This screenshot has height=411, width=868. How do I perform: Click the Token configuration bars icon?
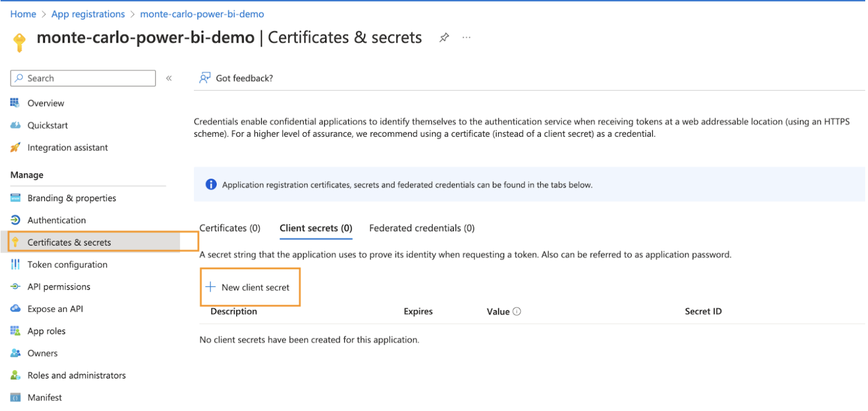coord(16,264)
